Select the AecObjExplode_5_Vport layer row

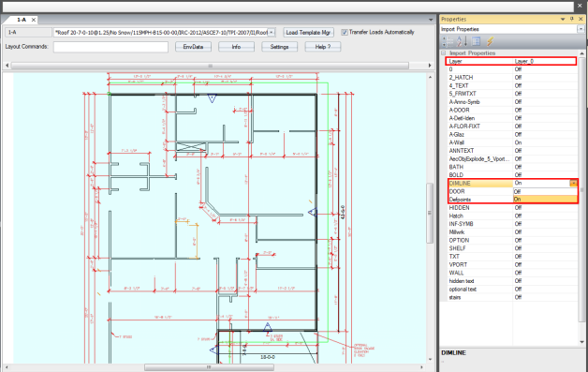coord(512,158)
